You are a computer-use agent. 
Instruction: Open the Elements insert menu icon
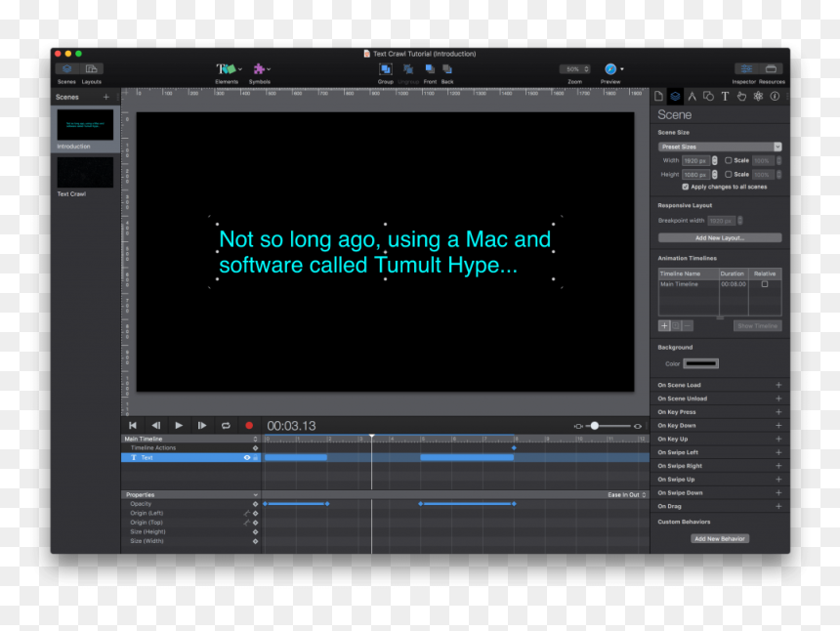coord(227,69)
